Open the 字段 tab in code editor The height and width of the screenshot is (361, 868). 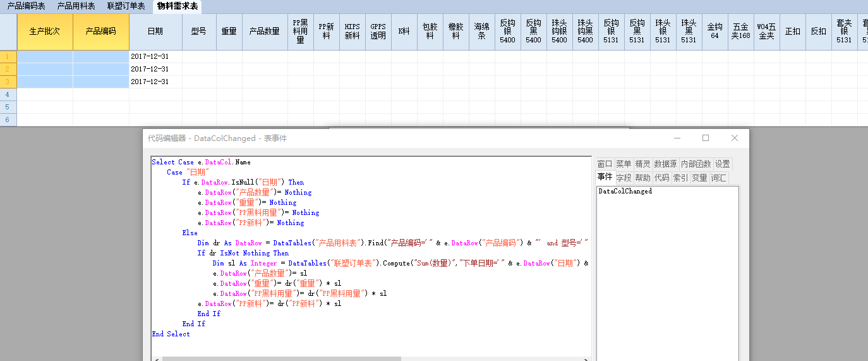click(624, 178)
